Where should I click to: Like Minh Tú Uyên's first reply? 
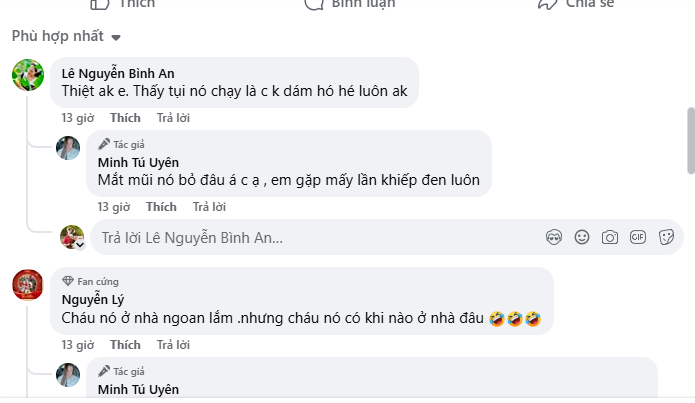(161, 207)
